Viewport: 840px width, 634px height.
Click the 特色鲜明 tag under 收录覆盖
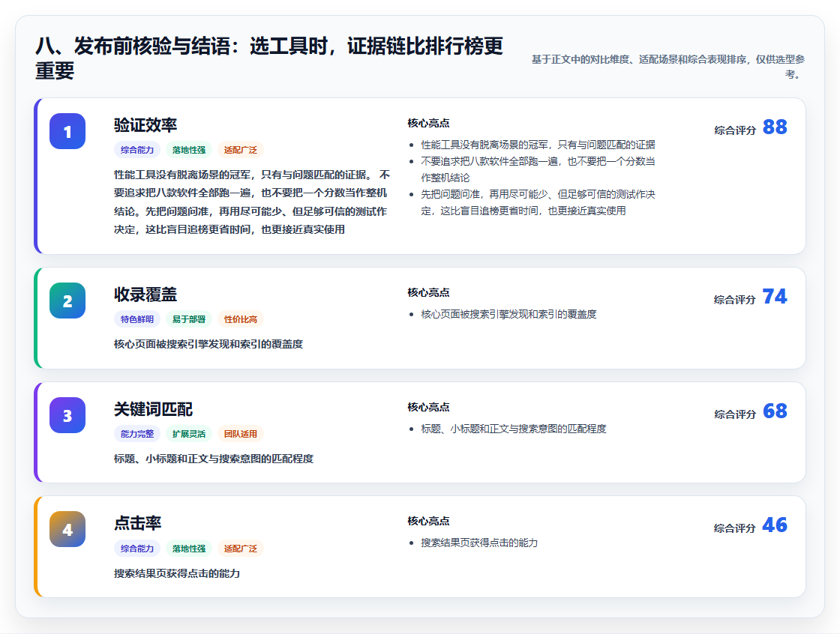click(137, 319)
